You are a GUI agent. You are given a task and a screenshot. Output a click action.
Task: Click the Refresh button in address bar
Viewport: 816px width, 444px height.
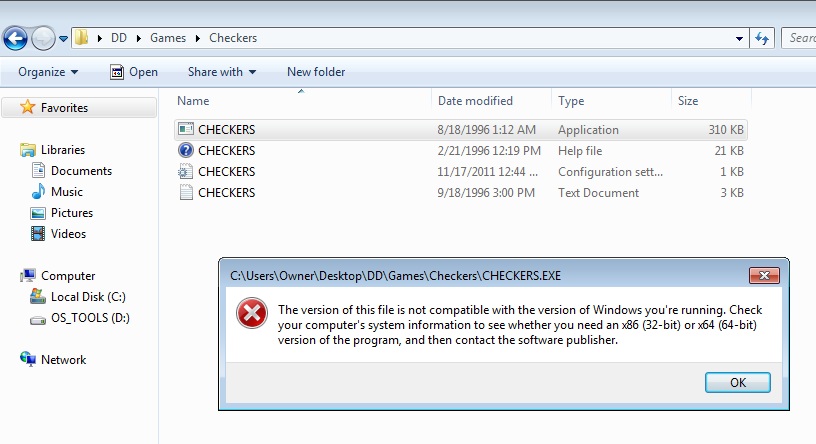coord(762,38)
